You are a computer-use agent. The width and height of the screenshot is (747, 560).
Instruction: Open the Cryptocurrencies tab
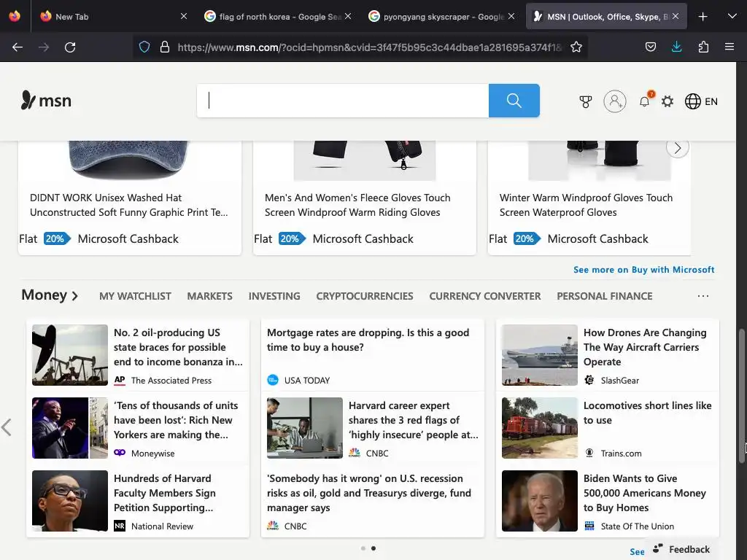(364, 296)
